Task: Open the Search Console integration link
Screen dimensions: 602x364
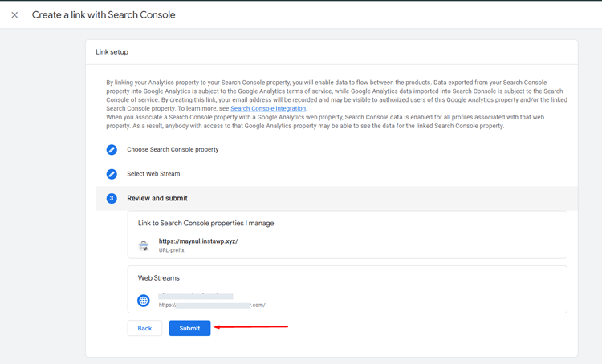Action: click(x=267, y=108)
